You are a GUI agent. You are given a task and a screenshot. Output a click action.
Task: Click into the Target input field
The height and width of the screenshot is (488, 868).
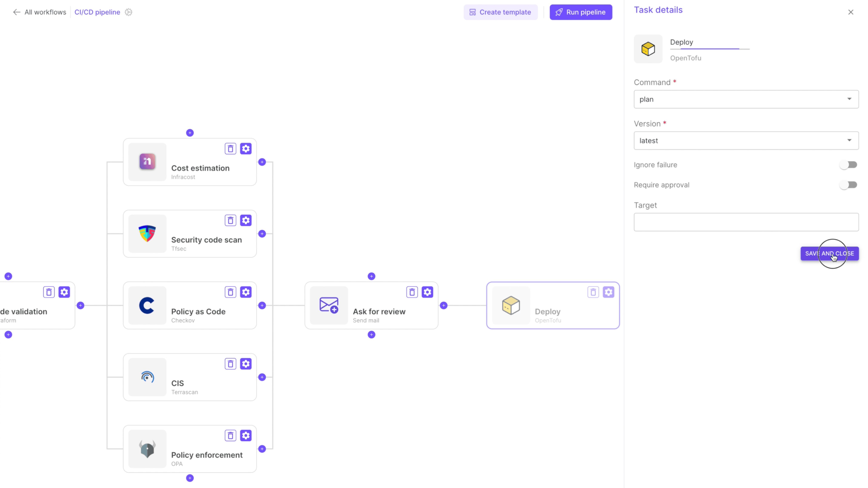click(x=746, y=222)
